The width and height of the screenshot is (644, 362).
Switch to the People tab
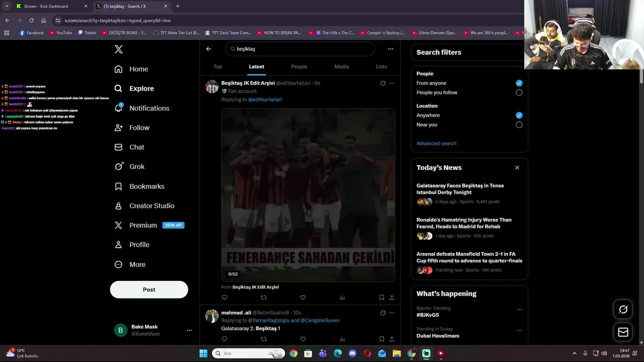tap(299, 66)
